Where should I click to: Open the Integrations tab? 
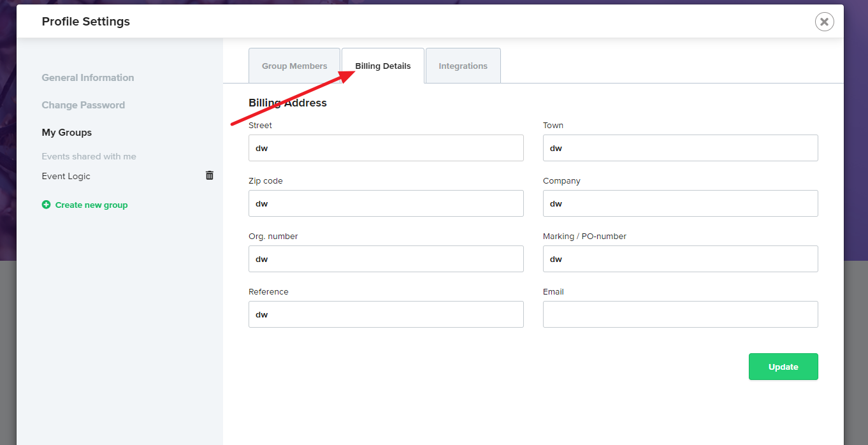(x=463, y=66)
